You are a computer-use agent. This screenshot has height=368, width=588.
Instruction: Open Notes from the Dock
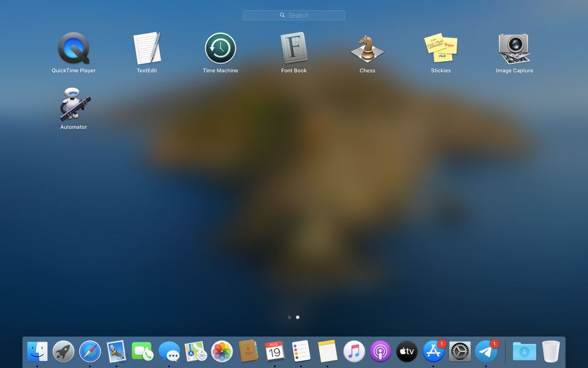tap(328, 351)
